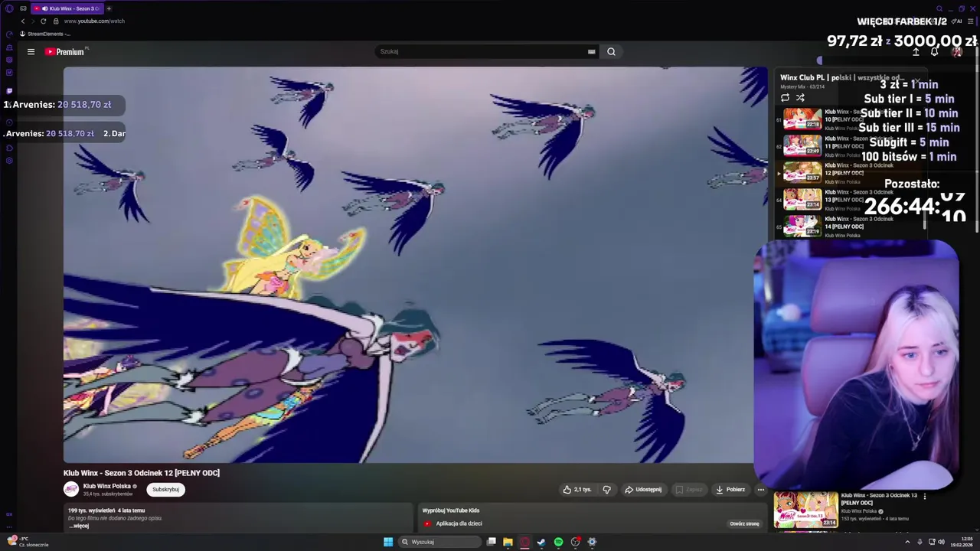Open recommended video Sezon 3 Odcinek 13
The width and height of the screenshot is (980, 551).
click(x=805, y=510)
